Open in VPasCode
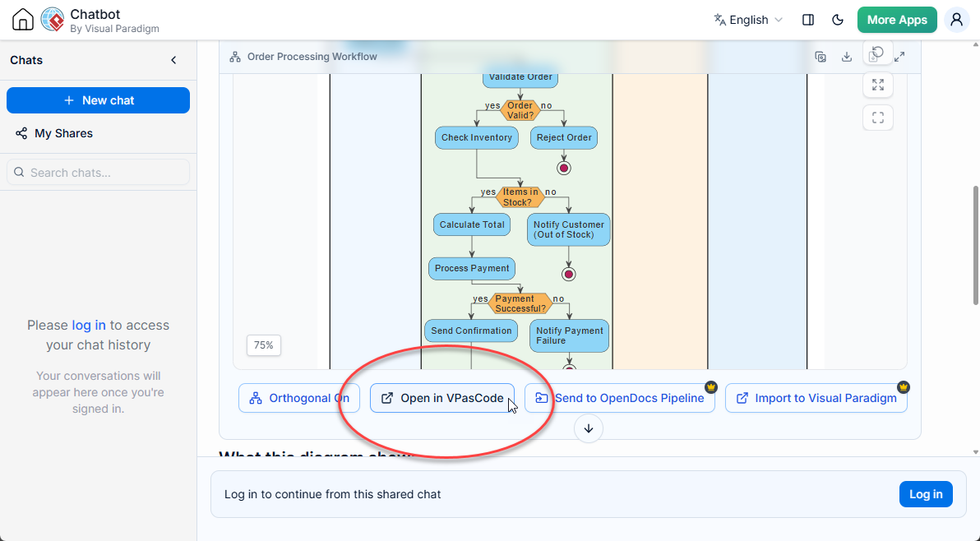The height and width of the screenshot is (541, 980). [442, 398]
